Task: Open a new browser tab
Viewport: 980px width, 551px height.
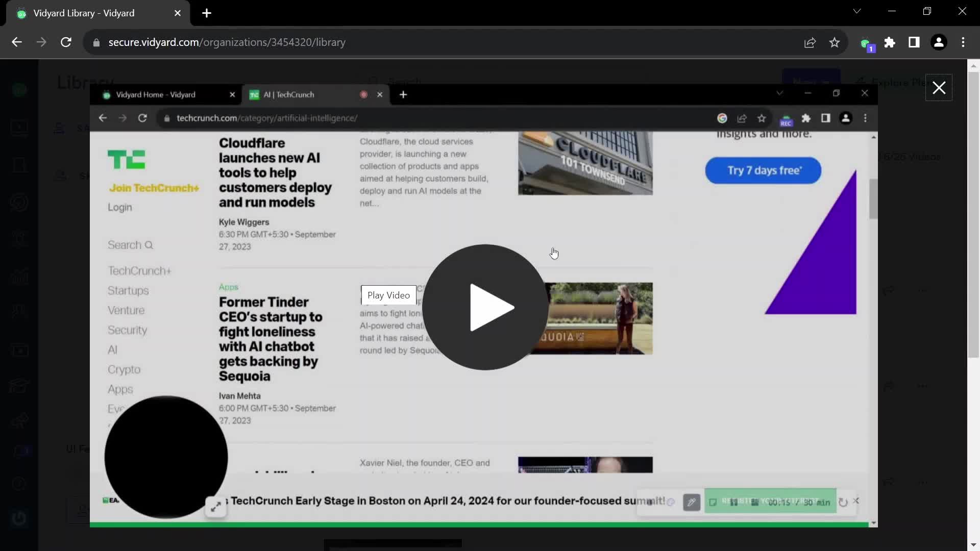Action: [207, 13]
